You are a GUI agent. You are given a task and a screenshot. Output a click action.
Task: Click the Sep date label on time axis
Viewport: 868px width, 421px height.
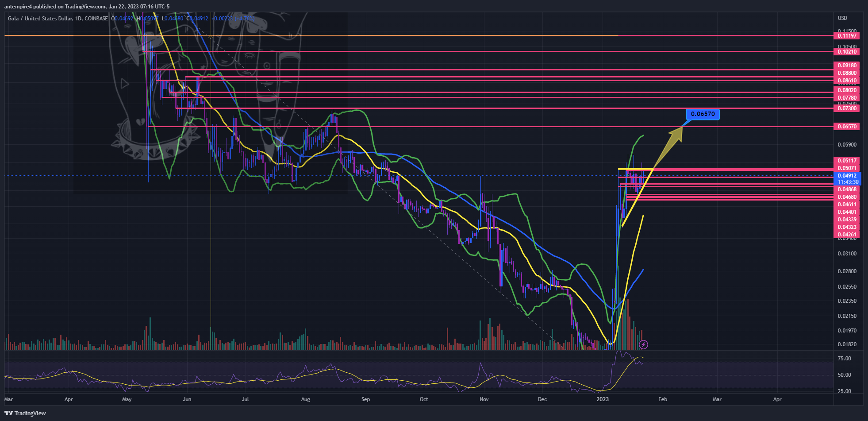pos(365,399)
